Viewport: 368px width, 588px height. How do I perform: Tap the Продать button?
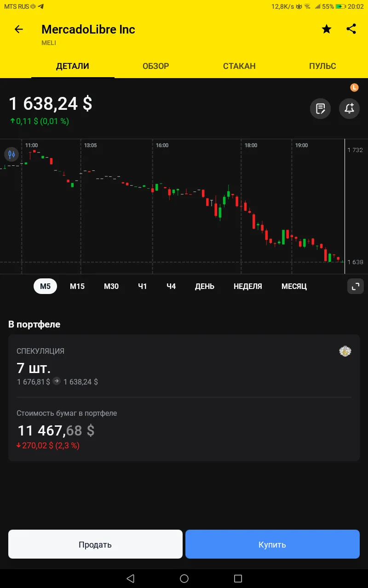(95, 544)
